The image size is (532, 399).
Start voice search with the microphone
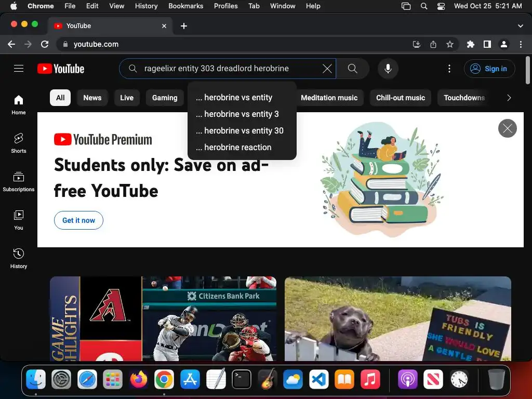pos(388,69)
